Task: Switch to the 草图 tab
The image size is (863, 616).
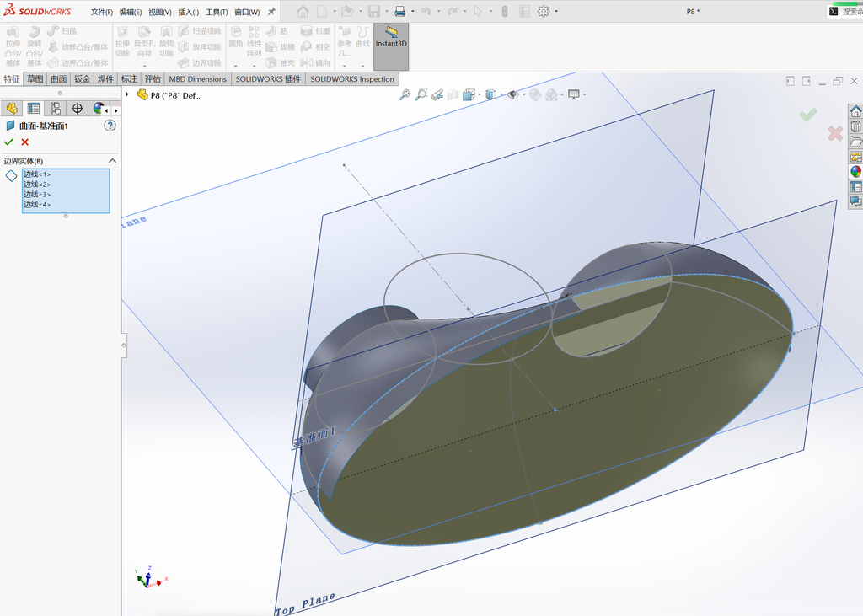Action: [x=35, y=78]
